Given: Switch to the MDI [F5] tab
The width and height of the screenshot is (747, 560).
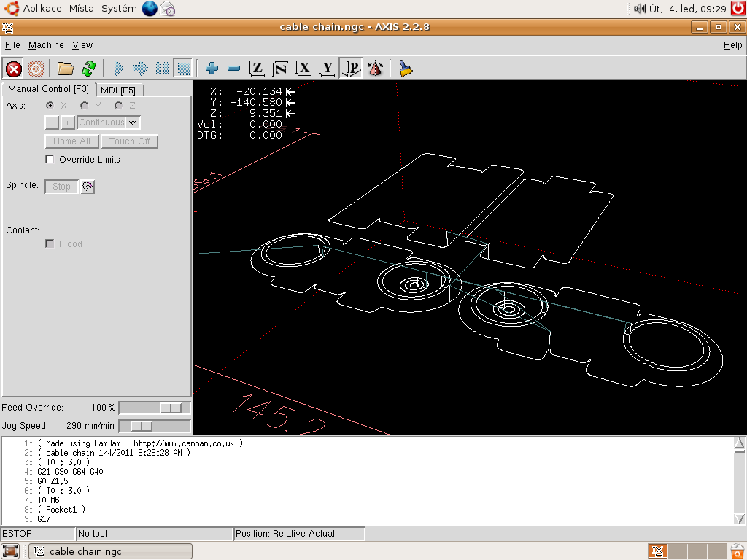Looking at the screenshot, I should [x=118, y=90].
